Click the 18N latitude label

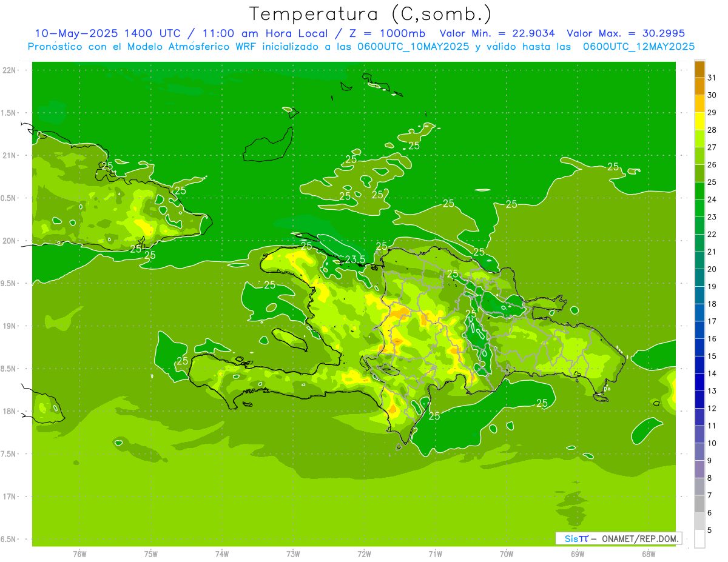point(10,411)
